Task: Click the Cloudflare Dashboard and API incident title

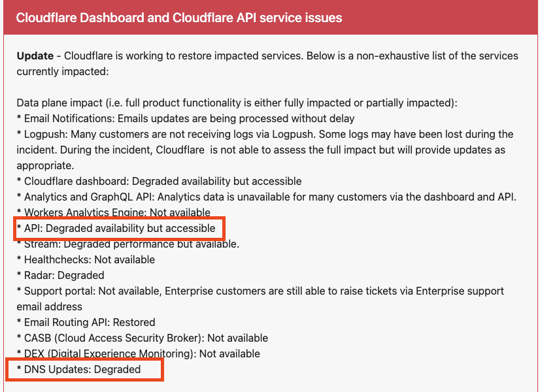Action: coord(179,18)
